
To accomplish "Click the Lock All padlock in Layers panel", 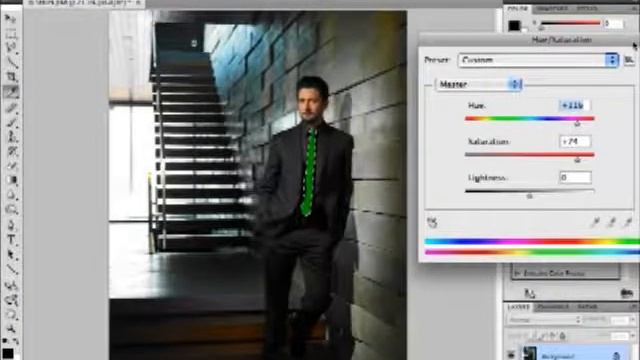I will pos(562,336).
